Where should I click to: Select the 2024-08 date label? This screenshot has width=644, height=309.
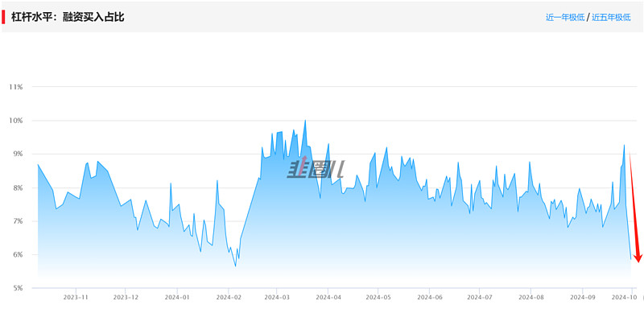tap(530, 296)
